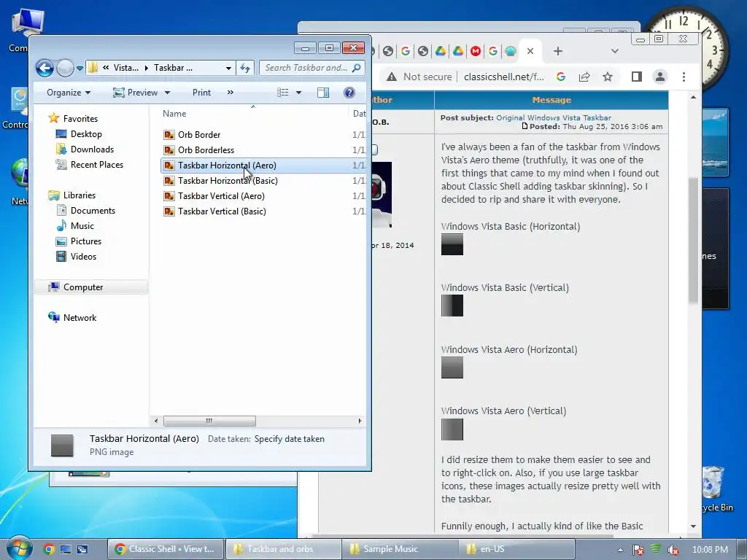Click the Windows Vista Aero (Horizontal) image
Image resolution: width=747 pixels, height=560 pixels.
(x=452, y=367)
